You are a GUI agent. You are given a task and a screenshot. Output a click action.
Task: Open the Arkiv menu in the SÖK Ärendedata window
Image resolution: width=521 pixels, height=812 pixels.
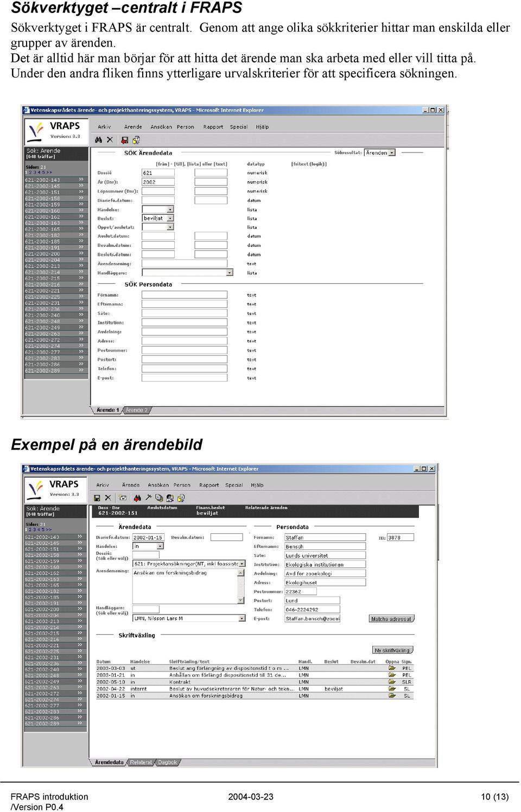click(104, 127)
